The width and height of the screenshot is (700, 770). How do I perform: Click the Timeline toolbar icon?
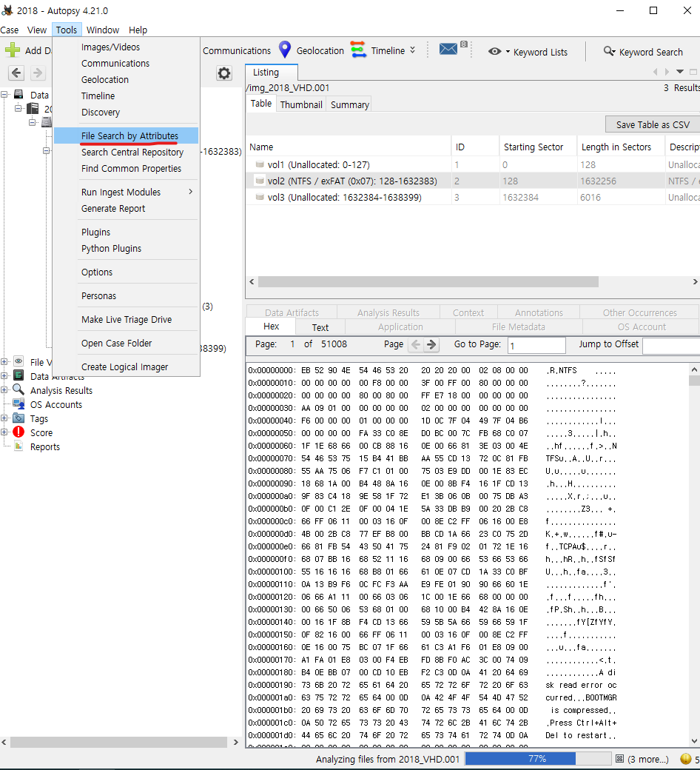(358, 50)
